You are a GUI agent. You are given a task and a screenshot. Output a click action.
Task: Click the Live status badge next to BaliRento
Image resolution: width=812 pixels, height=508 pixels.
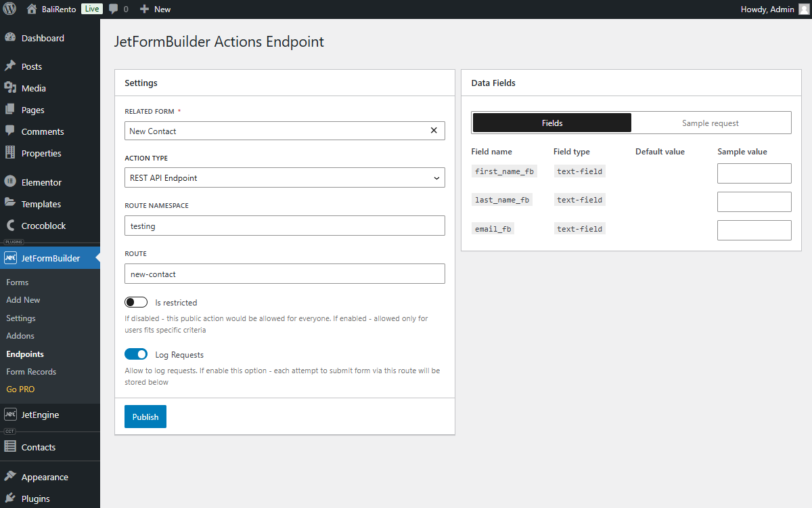pyautogui.click(x=91, y=9)
